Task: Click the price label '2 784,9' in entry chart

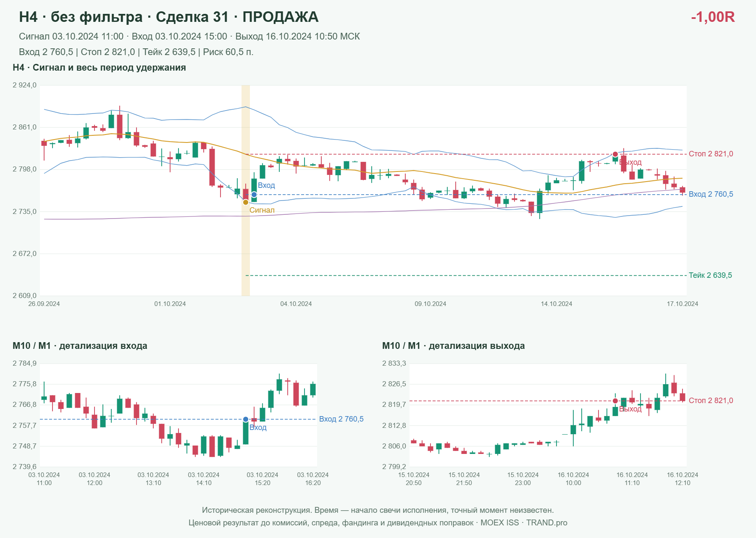Action: 25,364
